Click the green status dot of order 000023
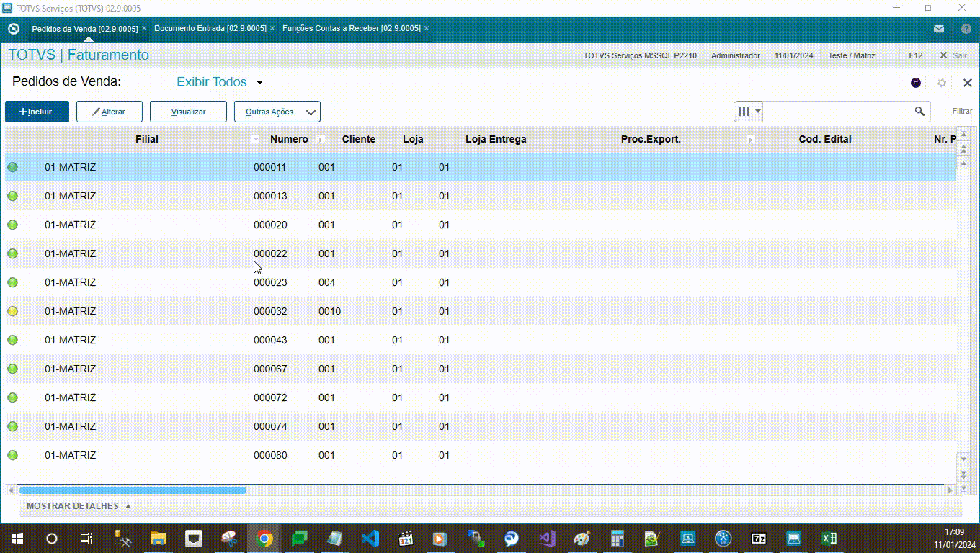 pos(12,282)
